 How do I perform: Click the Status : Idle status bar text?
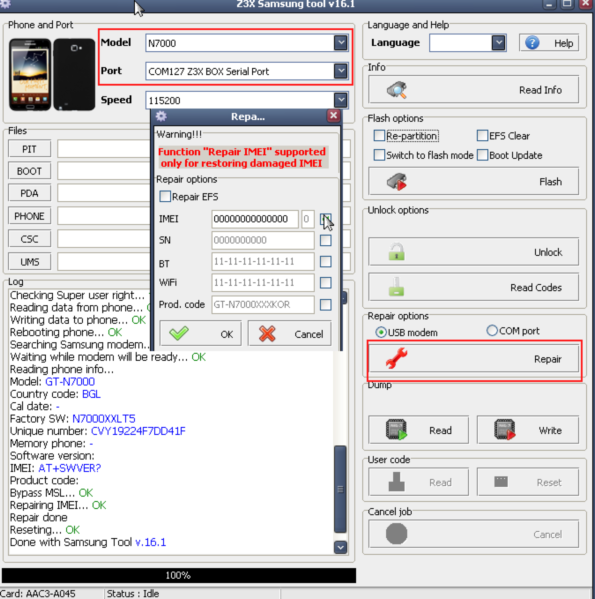pos(133,593)
